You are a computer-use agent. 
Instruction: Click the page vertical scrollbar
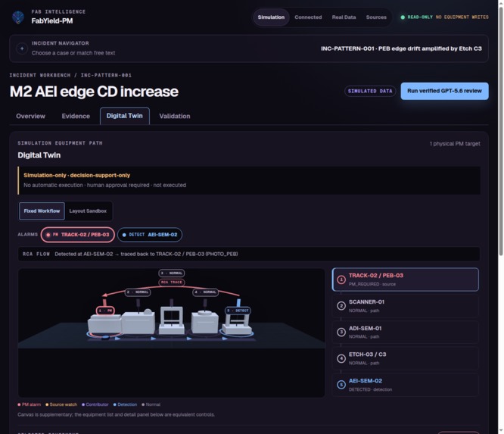click(x=500, y=132)
